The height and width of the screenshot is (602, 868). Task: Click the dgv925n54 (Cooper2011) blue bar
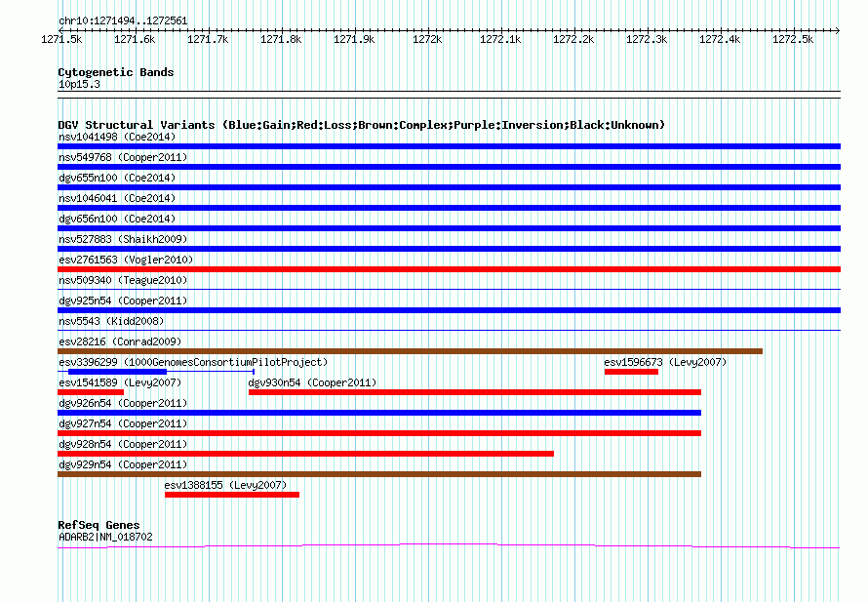[x=449, y=310]
